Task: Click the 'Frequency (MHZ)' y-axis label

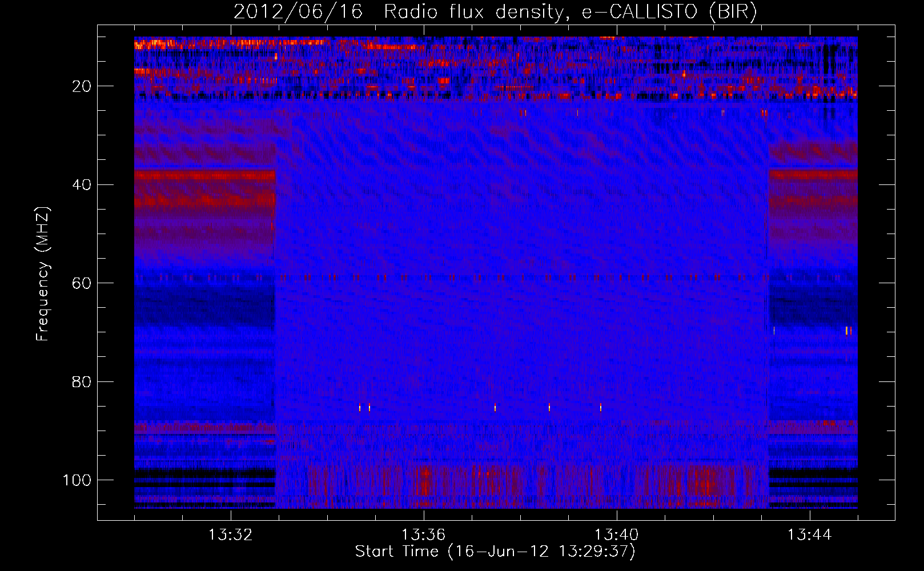Action: [43, 274]
